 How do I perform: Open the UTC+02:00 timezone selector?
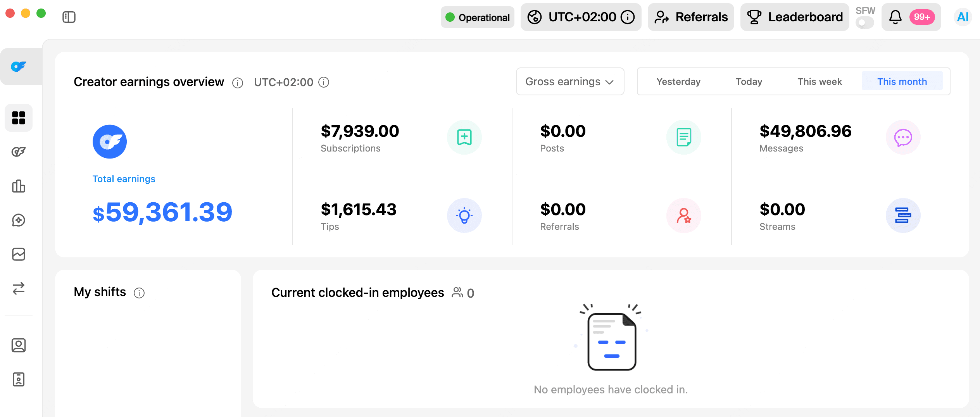[581, 17]
